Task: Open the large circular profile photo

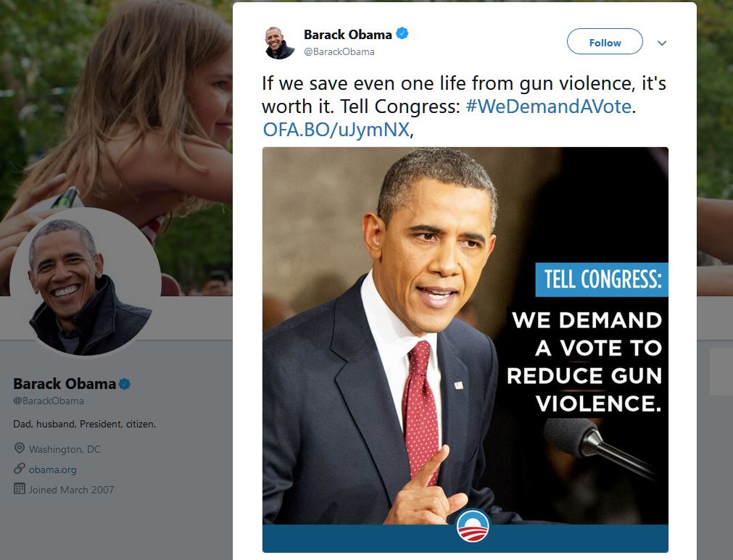Action: coord(86,283)
